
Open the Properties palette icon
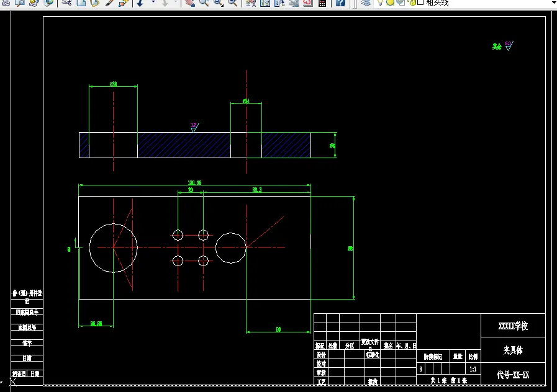tap(251, 3)
